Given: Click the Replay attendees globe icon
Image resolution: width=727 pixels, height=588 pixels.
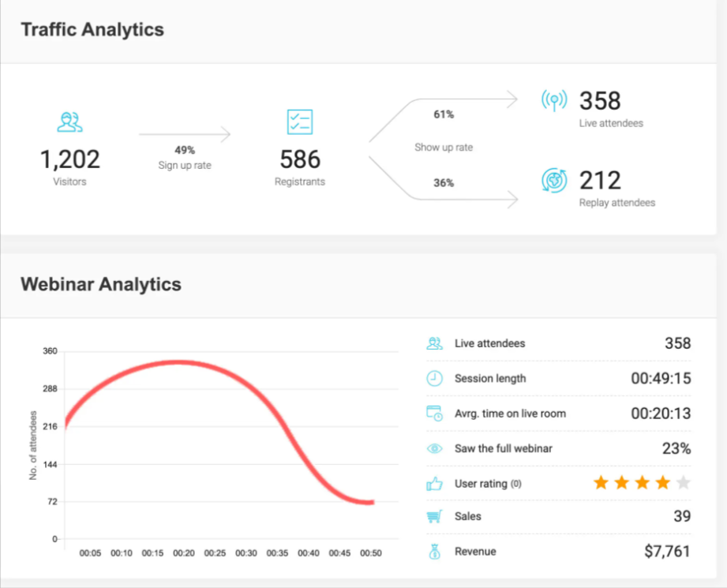Looking at the screenshot, I should 554,181.
